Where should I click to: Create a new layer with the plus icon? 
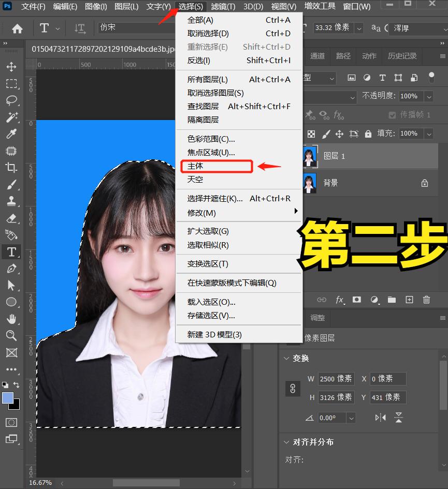pyautogui.click(x=409, y=300)
